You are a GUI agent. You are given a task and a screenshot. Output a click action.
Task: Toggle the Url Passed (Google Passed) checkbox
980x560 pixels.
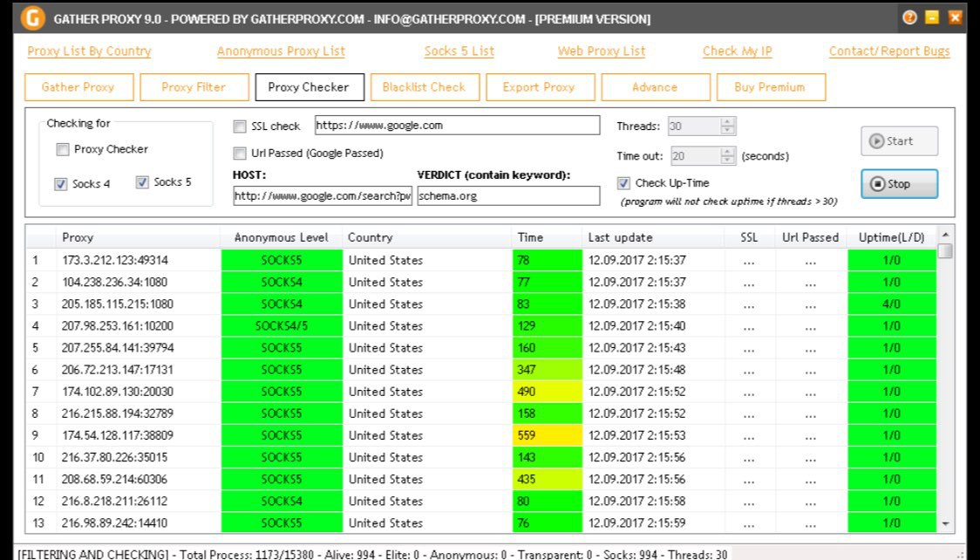pos(240,154)
